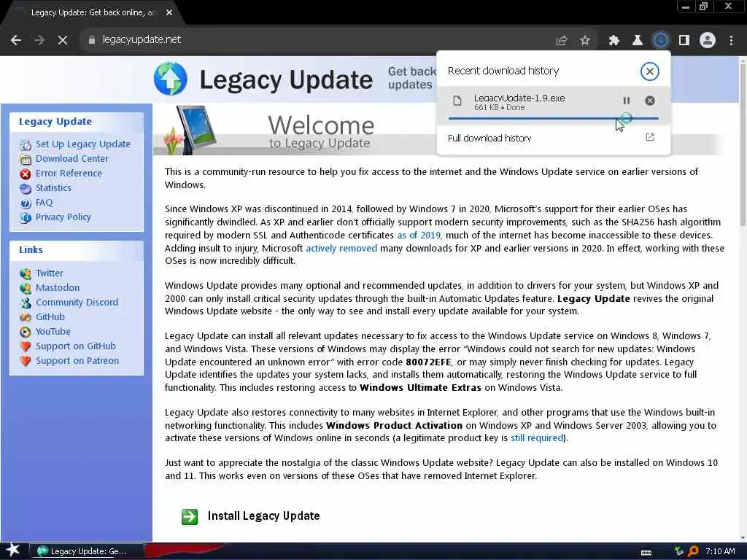The width and height of the screenshot is (747, 560).
Task: Click the heart icon beside Support on Patreon
Action: click(x=26, y=362)
